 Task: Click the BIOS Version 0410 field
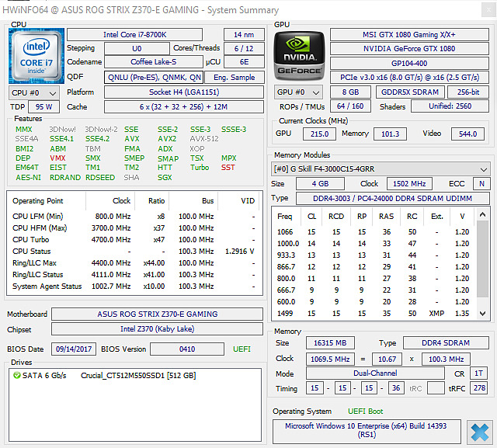pyautogui.click(x=187, y=349)
